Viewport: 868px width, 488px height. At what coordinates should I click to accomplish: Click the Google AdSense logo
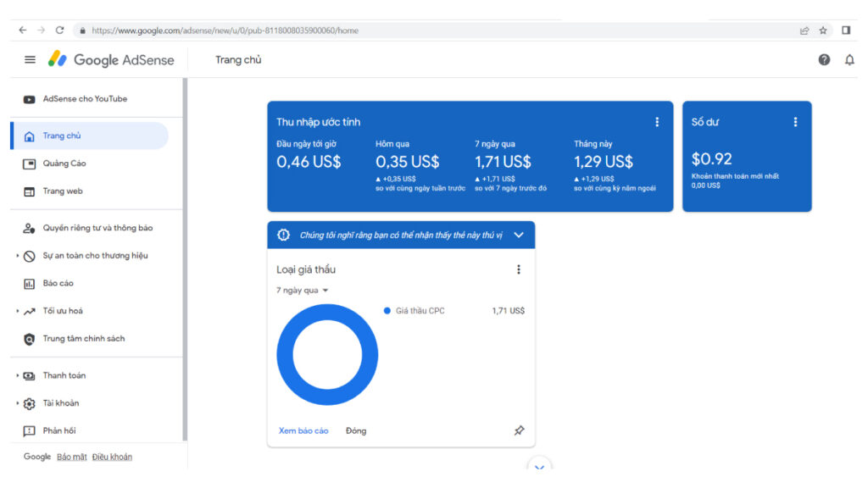click(111, 60)
